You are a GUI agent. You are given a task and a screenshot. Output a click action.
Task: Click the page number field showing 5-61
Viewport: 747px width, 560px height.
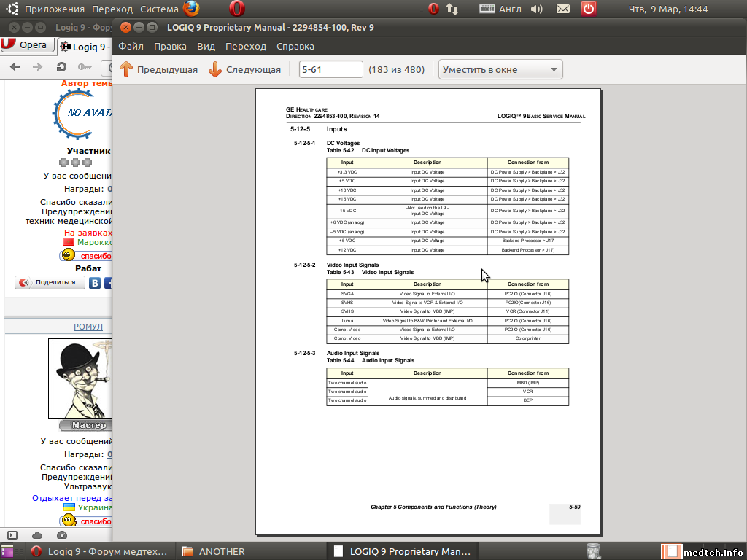[x=331, y=69]
